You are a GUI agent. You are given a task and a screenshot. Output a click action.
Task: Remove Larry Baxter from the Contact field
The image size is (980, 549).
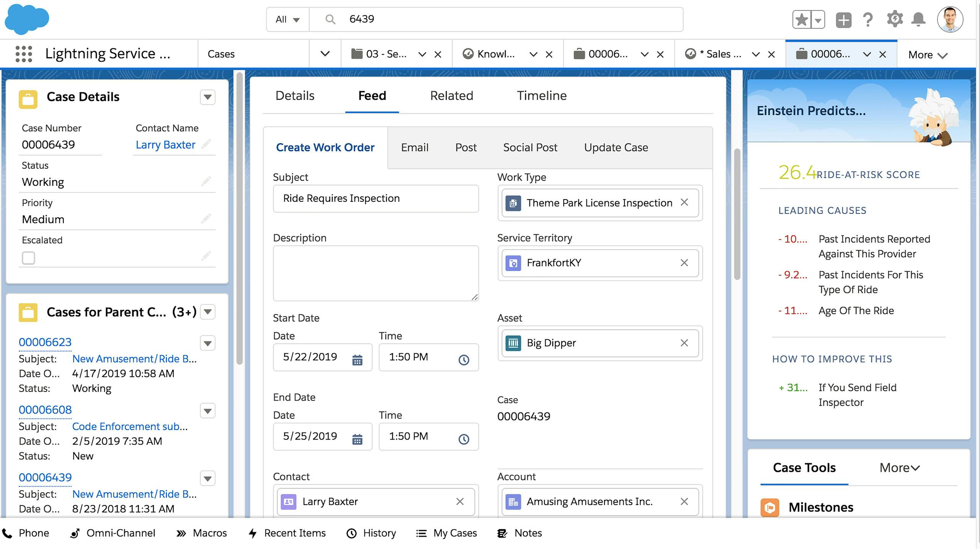click(460, 501)
